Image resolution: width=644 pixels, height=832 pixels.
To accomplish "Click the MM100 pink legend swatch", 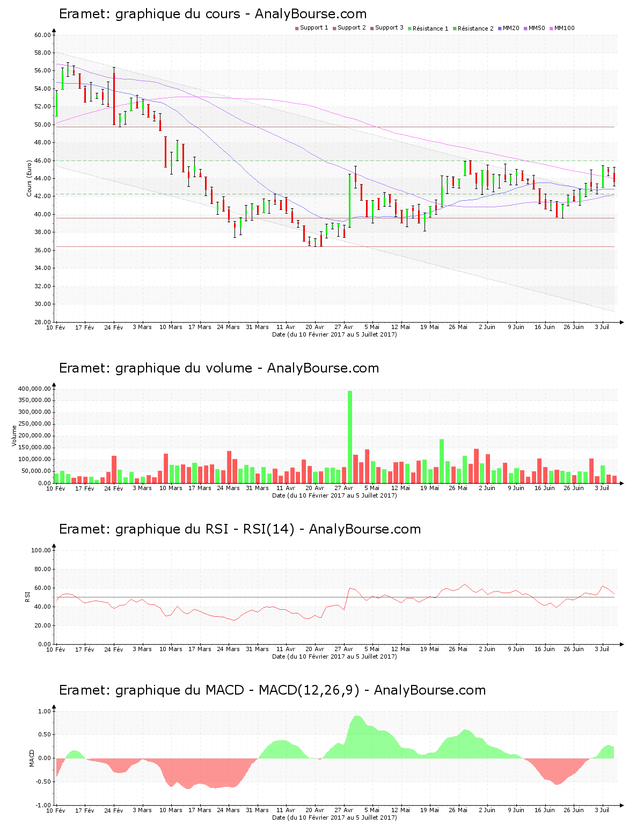I will click(551, 28).
